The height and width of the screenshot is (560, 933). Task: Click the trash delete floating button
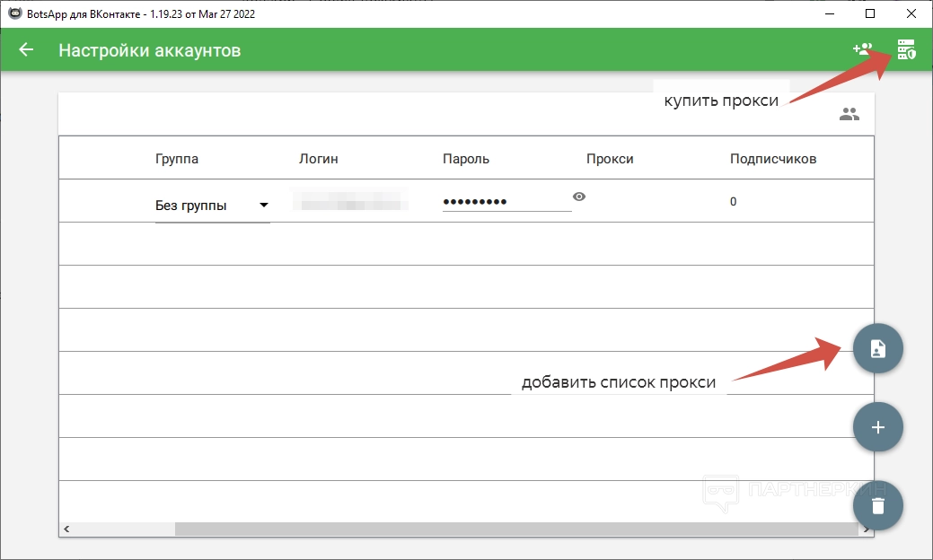pos(877,505)
